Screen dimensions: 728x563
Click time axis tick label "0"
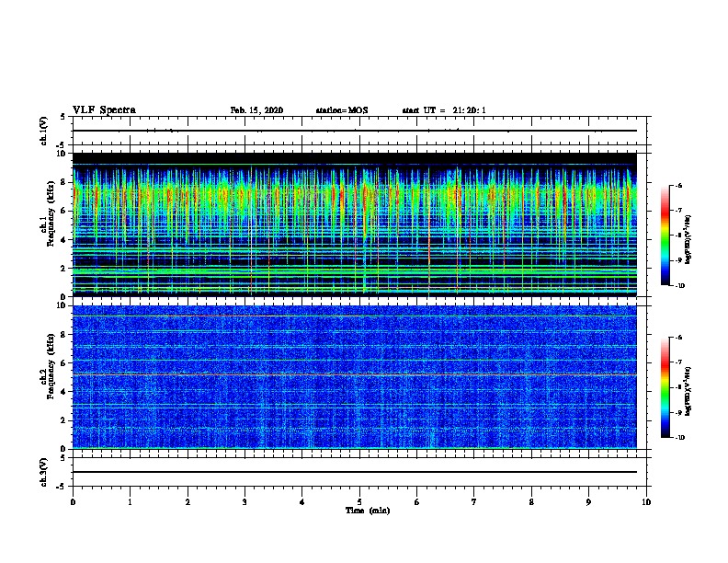pos(73,501)
